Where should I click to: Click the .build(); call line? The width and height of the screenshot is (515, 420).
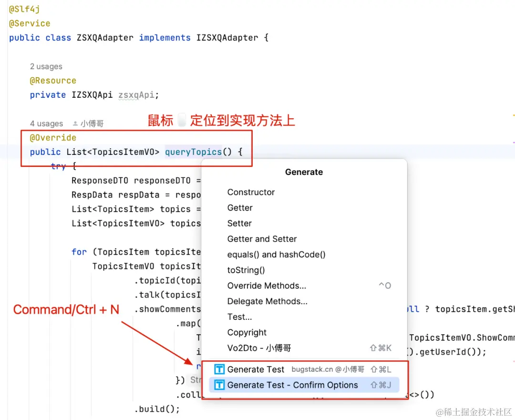coord(157,409)
